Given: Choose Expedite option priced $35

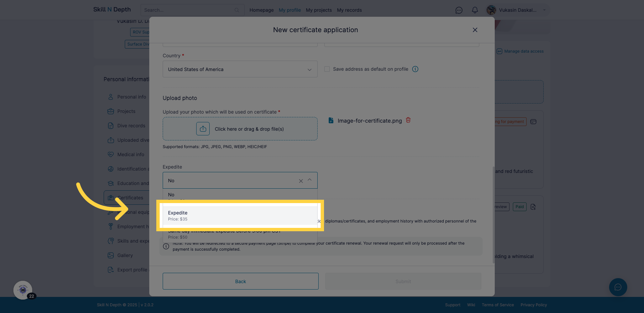Looking at the screenshot, I should (240, 215).
